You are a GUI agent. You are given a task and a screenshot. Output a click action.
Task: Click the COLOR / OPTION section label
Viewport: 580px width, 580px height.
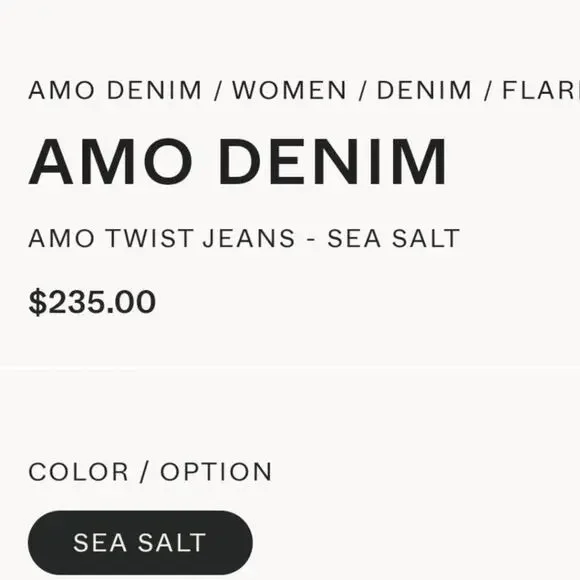(150, 472)
